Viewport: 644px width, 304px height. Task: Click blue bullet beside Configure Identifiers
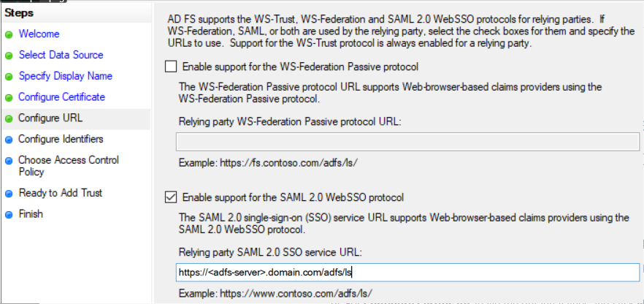(9, 140)
